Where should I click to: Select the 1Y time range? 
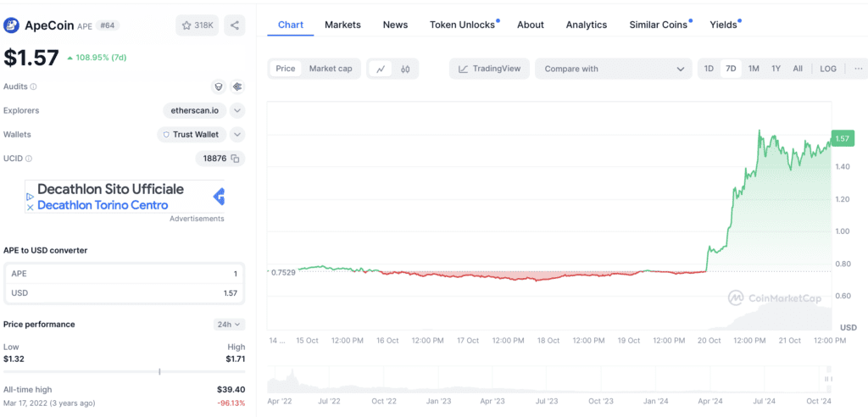coord(776,69)
